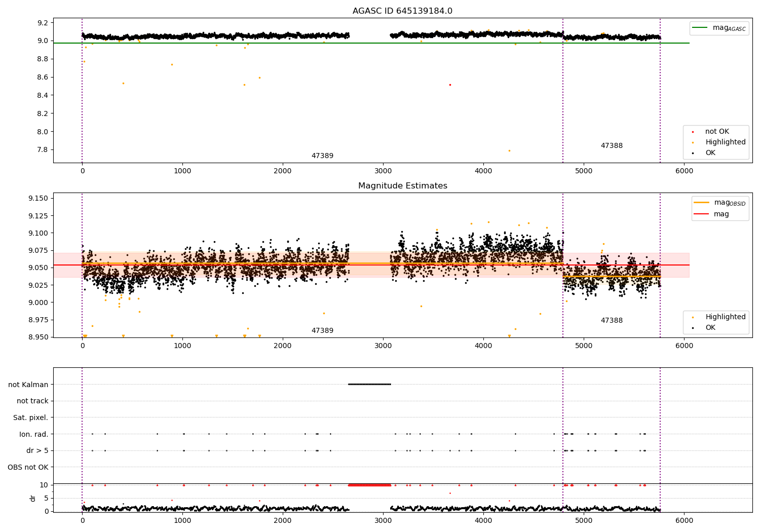Click the 9.050 y-axis tick label
This screenshot has height=532, width=760.
[39, 268]
